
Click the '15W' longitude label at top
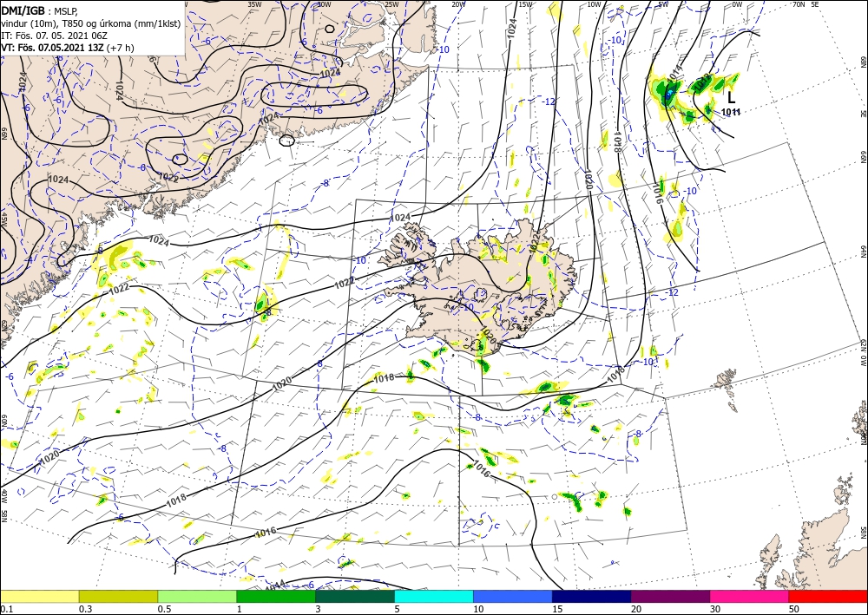(x=526, y=4)
